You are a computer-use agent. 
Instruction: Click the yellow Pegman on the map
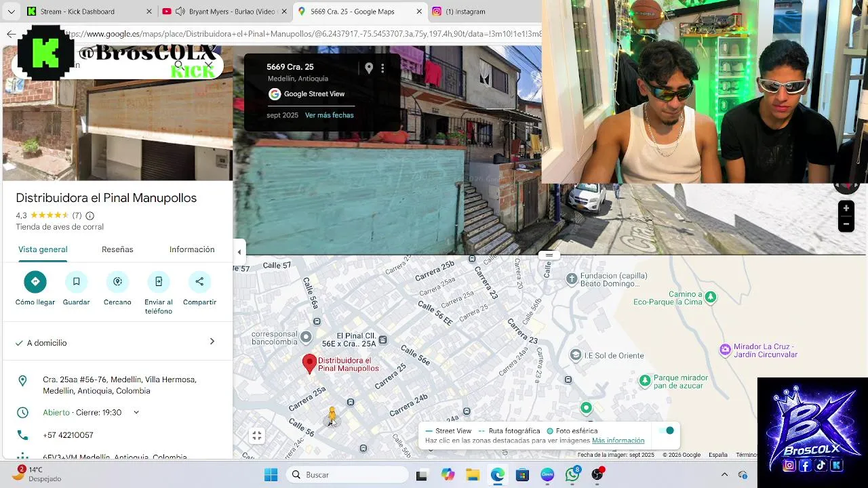tap(332, 416)
